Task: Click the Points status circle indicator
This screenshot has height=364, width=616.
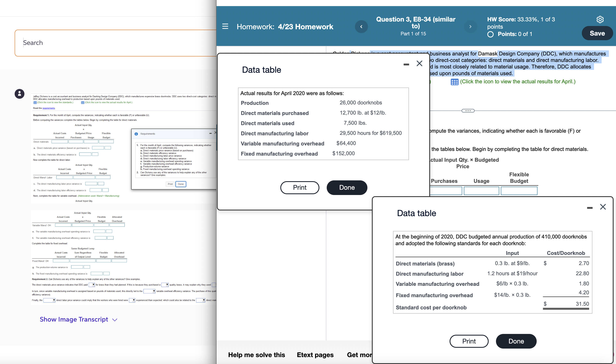Action: pyautogui.click(x=490, y=34)
